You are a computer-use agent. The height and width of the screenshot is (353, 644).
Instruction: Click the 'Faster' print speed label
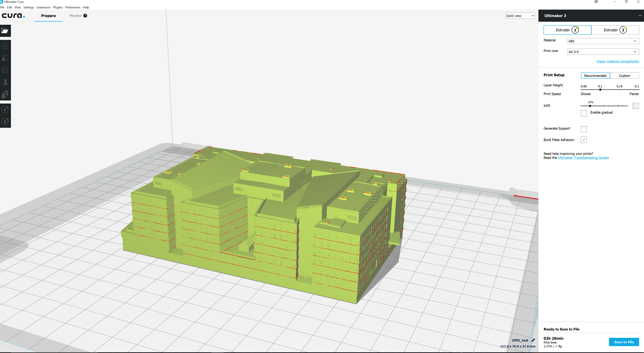pyautogui.click(x=634, y=94)
